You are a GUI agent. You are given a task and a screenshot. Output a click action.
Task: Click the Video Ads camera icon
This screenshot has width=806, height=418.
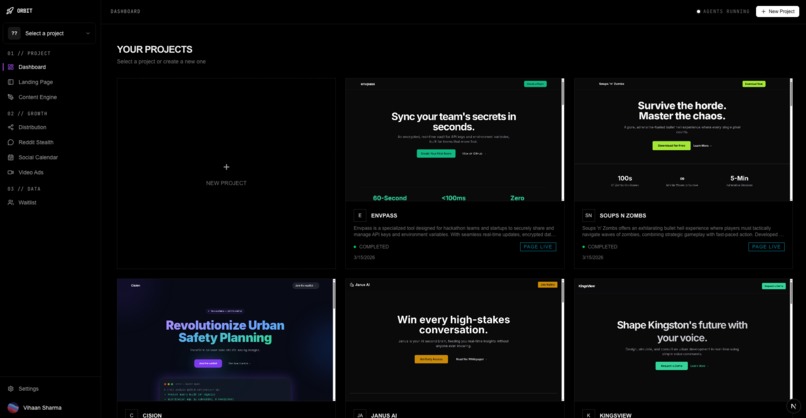pos(11,172)
